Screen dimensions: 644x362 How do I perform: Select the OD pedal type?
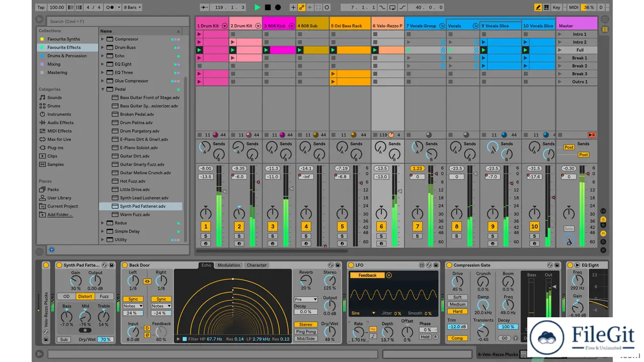coord(66,296)
